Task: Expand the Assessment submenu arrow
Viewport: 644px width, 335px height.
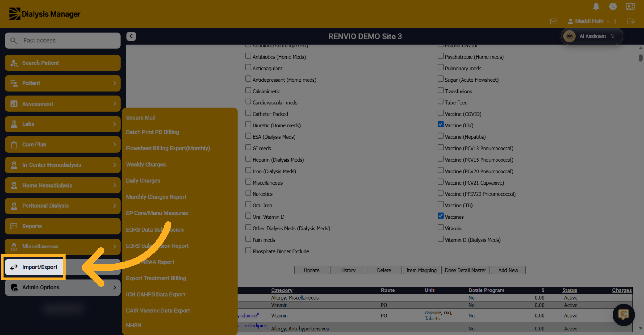Action: 115,104
